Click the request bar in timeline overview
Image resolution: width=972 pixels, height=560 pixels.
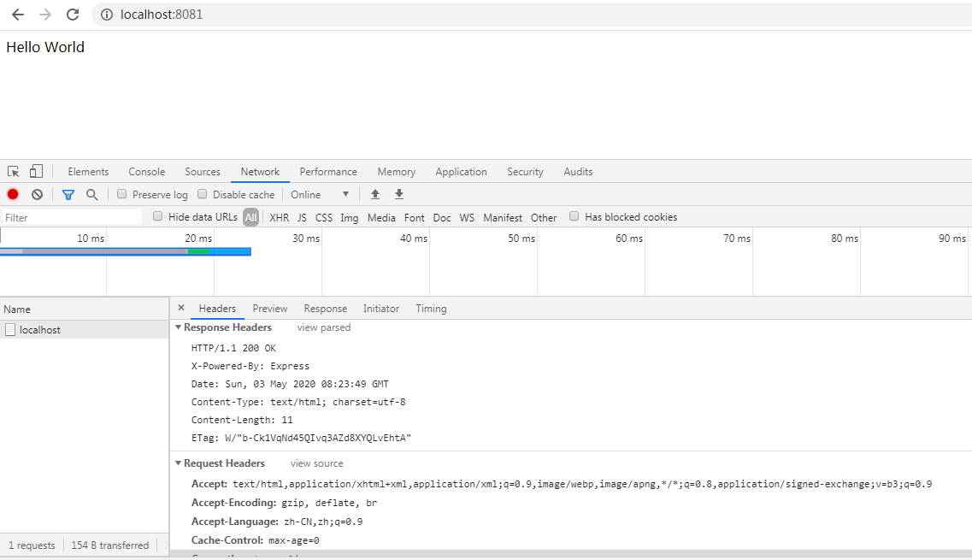125,251
